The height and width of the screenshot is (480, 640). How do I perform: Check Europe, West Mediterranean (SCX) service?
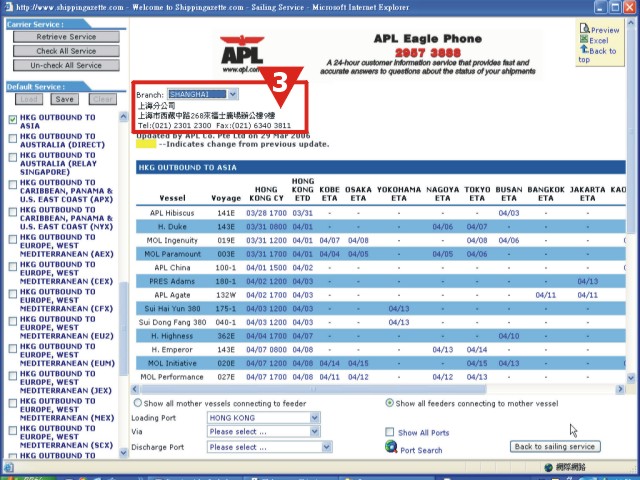[13, 431]
